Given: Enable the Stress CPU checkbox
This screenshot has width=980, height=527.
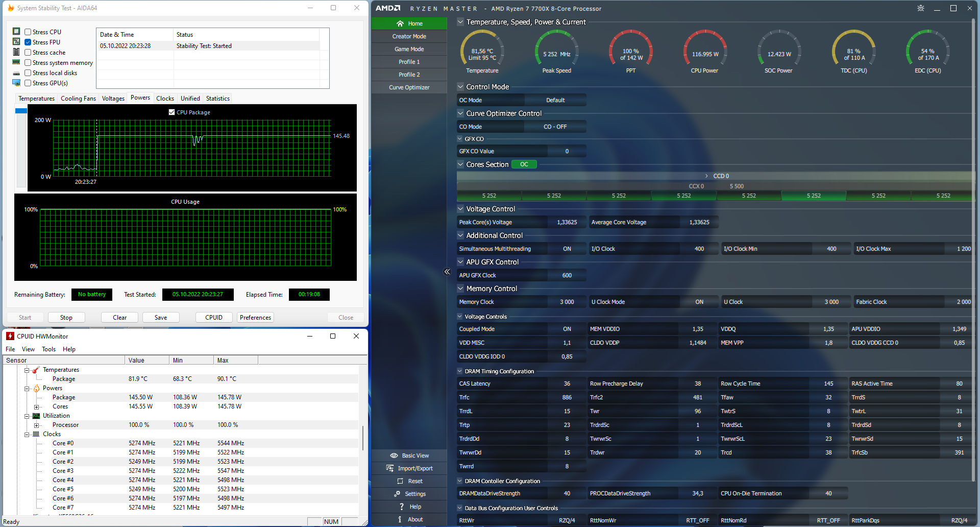Looking at the screenshot, I should click(28, 32).
